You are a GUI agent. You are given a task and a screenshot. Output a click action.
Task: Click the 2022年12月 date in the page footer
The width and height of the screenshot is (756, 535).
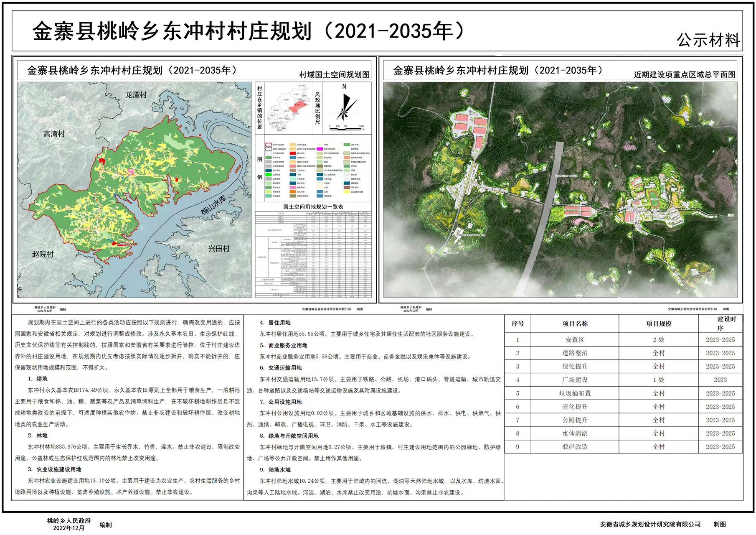click(68, 528)
